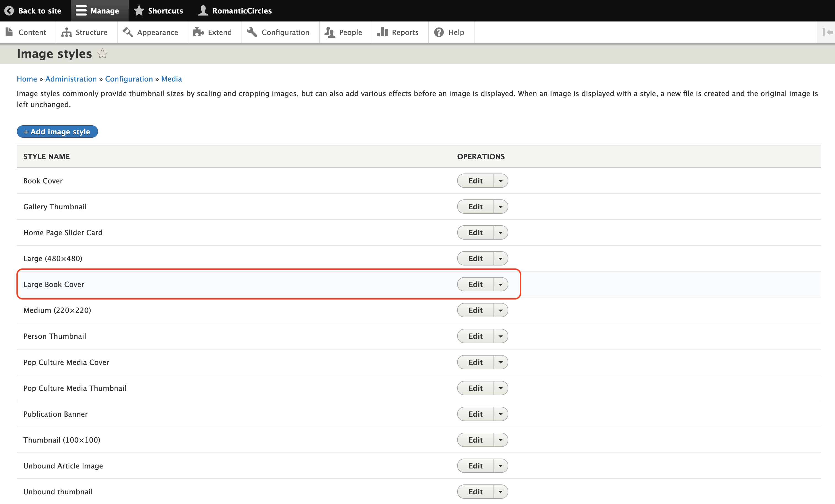Select the 'Home Page Slider Card' text
This screenshot has width=835, height=504.
63,232
